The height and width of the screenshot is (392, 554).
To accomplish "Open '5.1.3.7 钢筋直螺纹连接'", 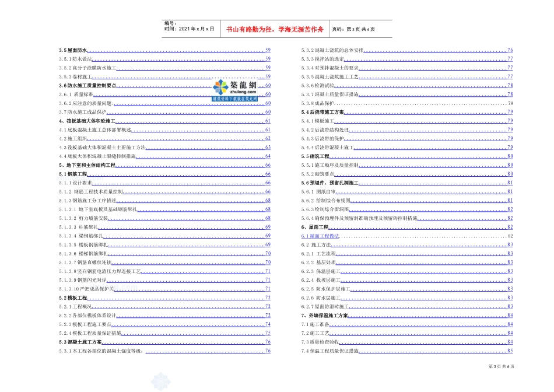I will point(164,262).
